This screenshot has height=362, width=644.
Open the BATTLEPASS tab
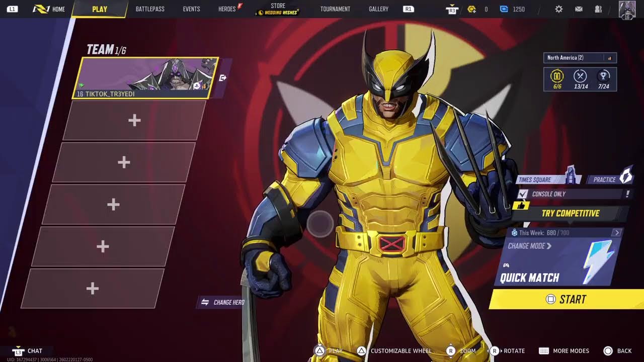pos(150,9)
